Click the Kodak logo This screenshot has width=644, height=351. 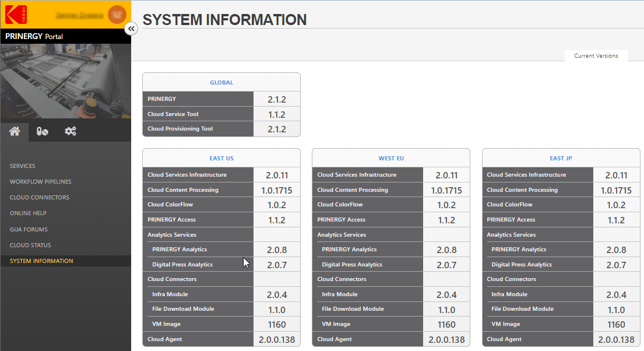16,15
